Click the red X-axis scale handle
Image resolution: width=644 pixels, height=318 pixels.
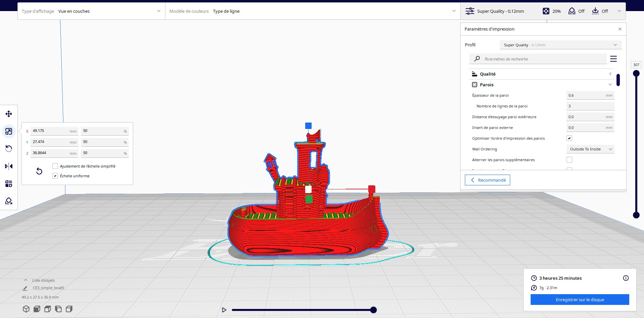click(372, 189)
